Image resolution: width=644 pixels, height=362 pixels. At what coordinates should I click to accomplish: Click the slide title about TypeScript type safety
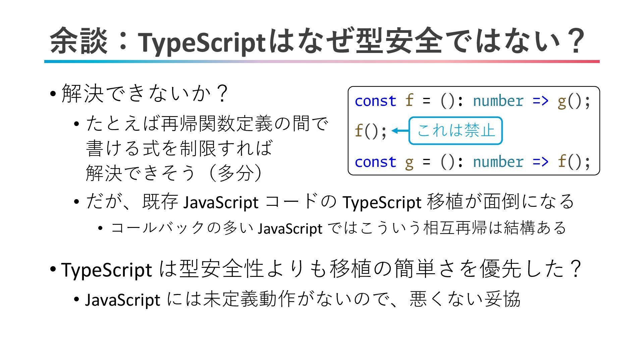(317, 41)
